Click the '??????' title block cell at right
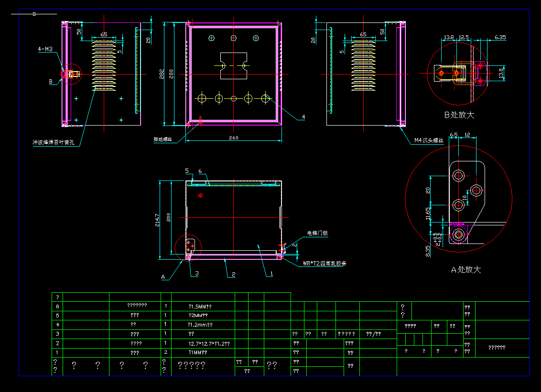 tap(497, 348)
